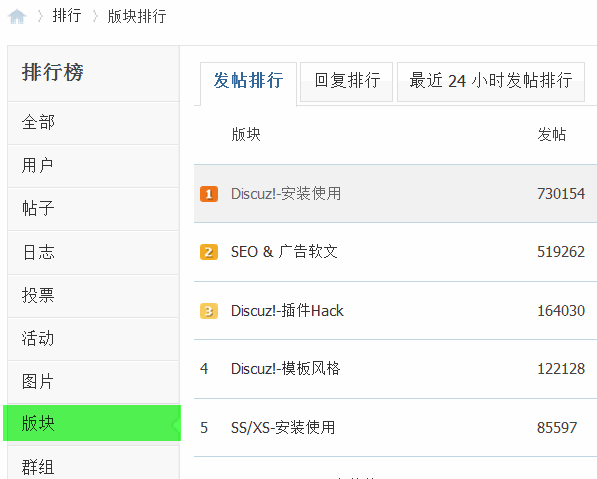Open Discuz!-安装使用 forum link
Screen dimensions: 597x479
pos(286,194)
